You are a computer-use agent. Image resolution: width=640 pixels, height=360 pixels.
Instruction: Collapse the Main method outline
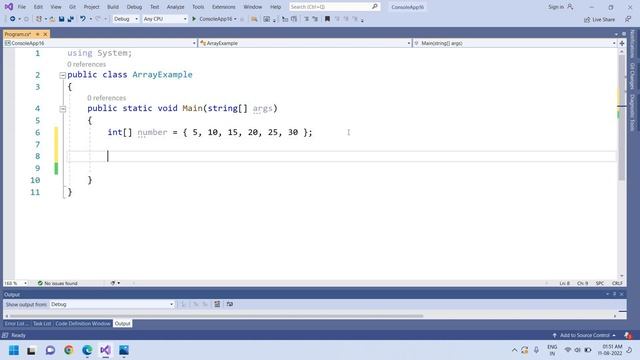(62, 109)
